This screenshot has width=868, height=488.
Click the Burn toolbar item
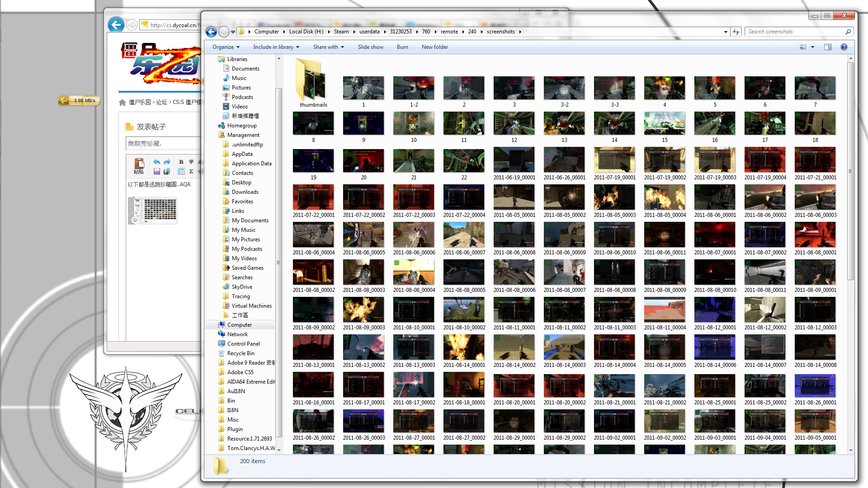(402, 47)
